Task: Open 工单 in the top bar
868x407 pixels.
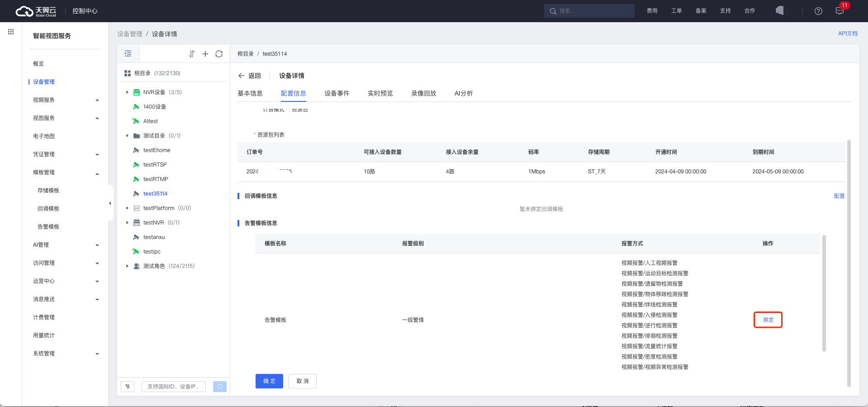Action: coord(676,11)
